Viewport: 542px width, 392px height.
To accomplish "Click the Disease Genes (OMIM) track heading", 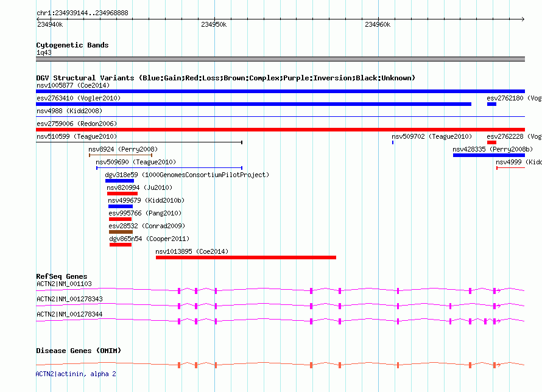I will click(79, 351).
